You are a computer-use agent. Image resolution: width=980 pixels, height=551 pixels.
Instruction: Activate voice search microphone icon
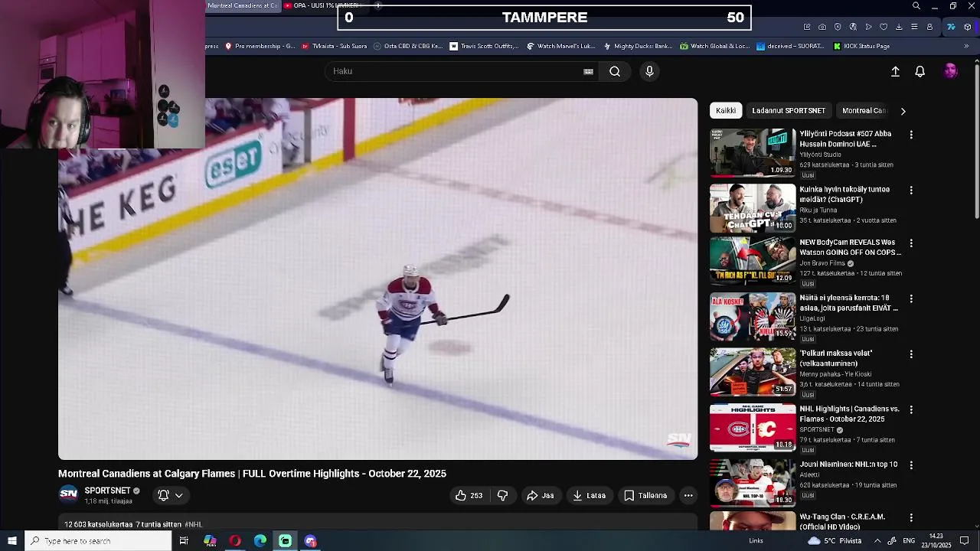click(649, 71)
